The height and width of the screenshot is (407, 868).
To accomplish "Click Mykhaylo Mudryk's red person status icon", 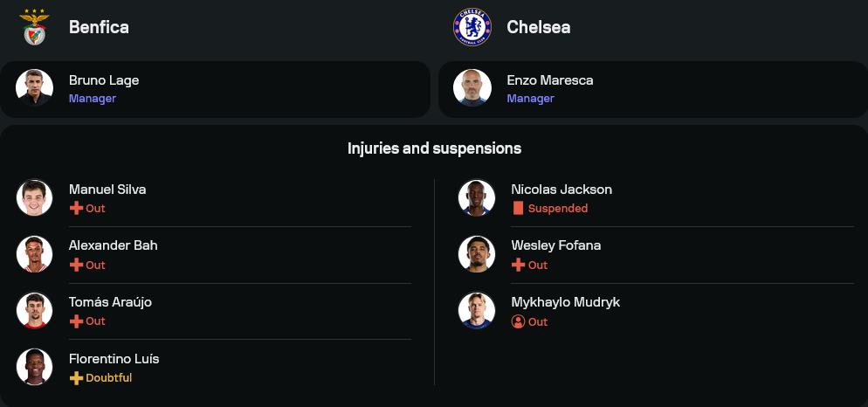I will 518,321.
